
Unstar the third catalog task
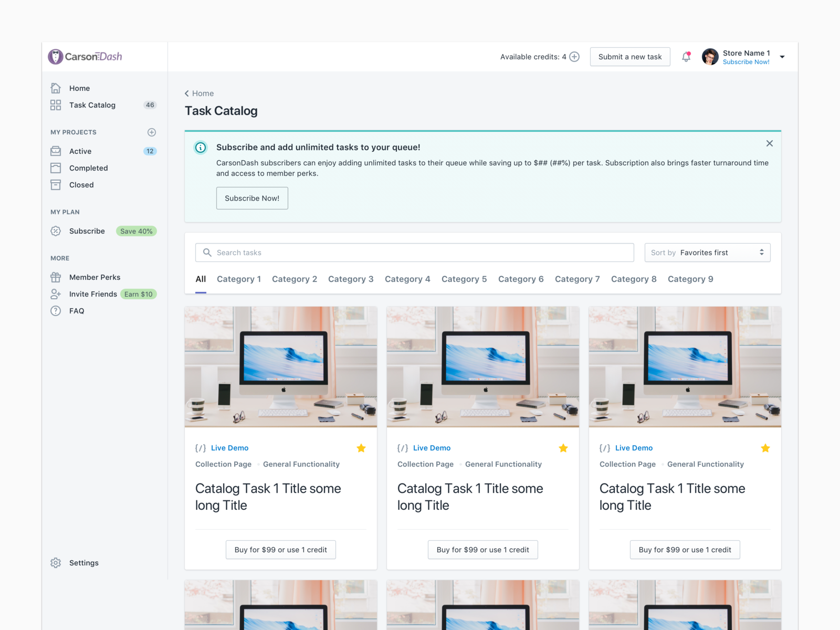pyautogui.click(x=765, y=448)
